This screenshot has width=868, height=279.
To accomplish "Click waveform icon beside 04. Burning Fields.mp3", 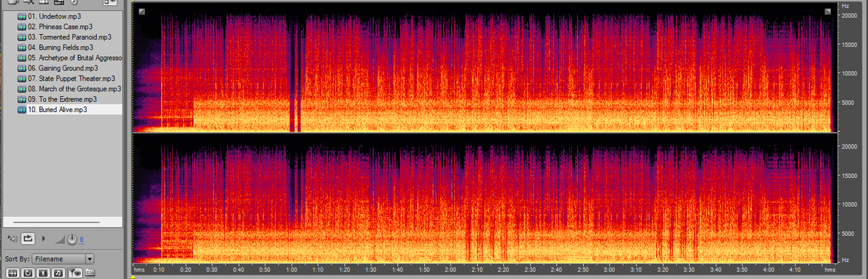I will [x=22, y=48].
